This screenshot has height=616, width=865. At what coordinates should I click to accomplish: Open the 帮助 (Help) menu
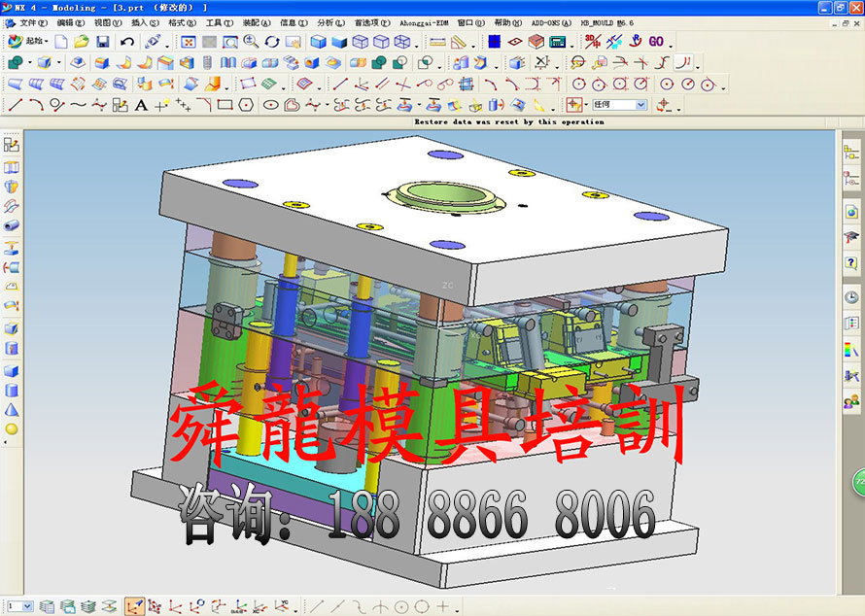pos(506,21)
